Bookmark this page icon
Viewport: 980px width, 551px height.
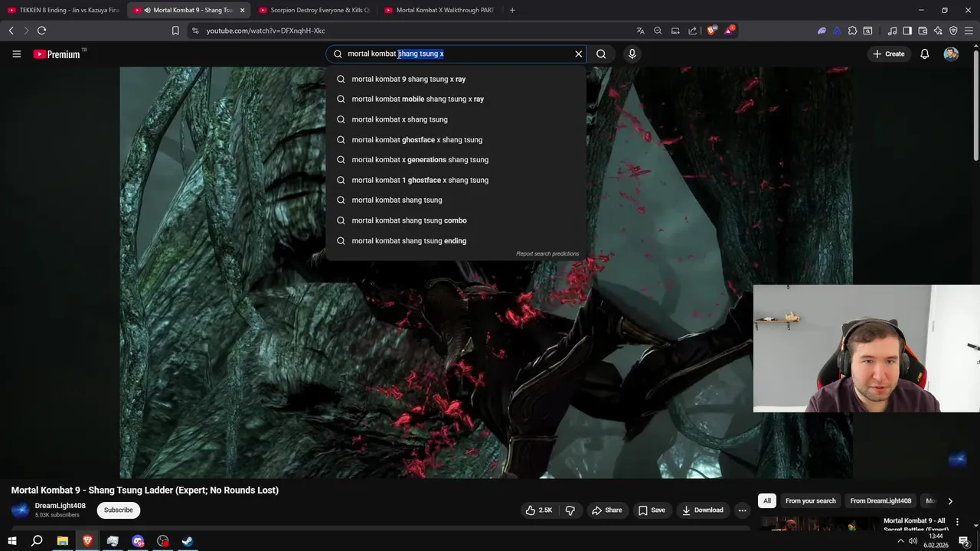coord(175,31)
